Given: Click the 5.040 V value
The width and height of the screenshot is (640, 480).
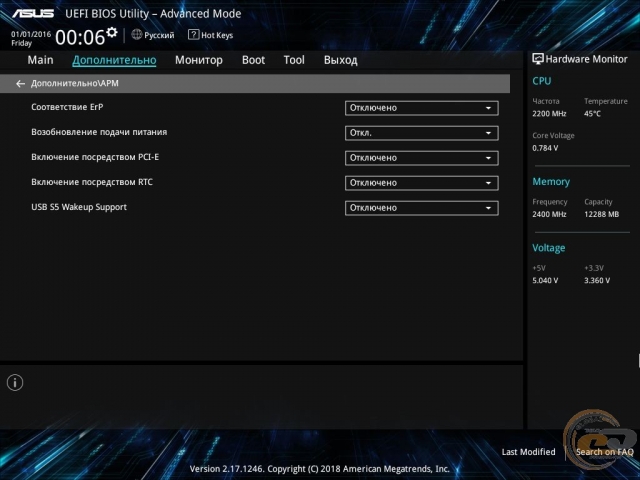Looking at the screenshot, I should (x=545, y=281).
